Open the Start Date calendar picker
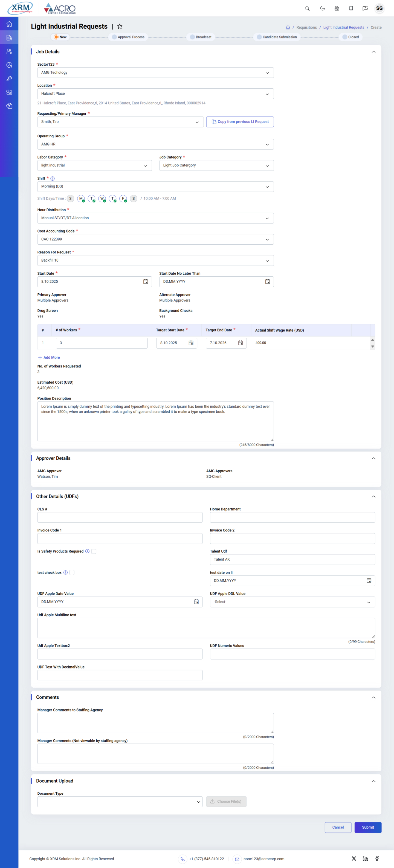The image size is (394, 868). coord(145,282)
